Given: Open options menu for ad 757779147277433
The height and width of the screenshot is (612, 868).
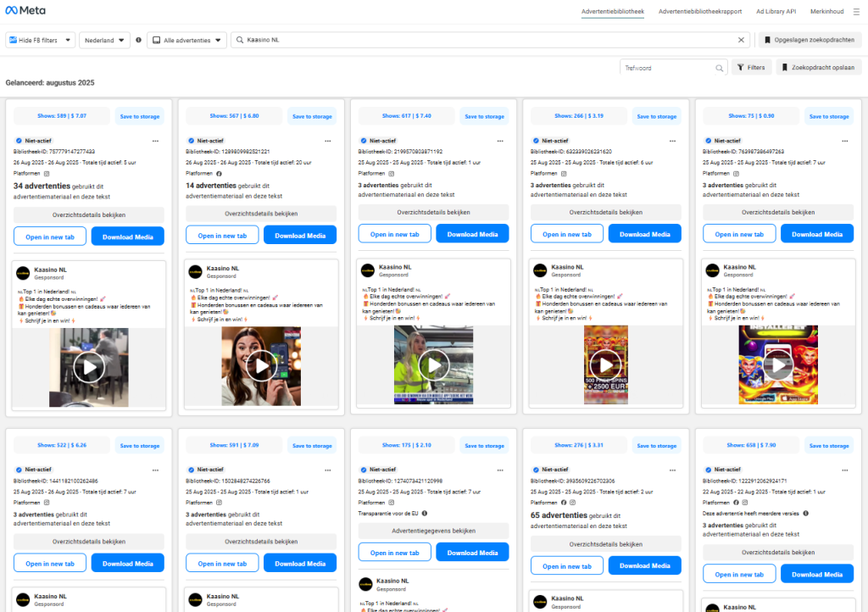Looking at the screenshot, I should (156, 141).
